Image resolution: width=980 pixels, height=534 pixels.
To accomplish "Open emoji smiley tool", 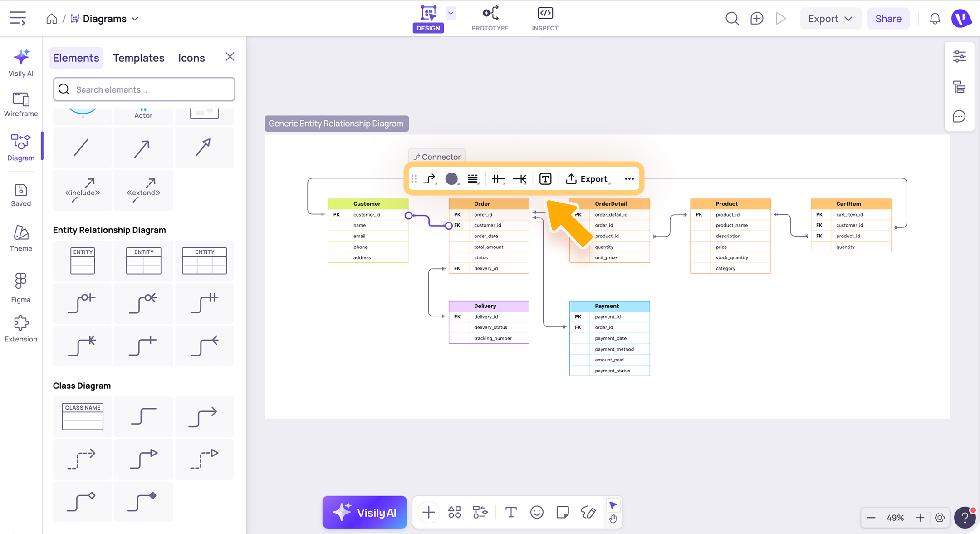I will point(537,512).
